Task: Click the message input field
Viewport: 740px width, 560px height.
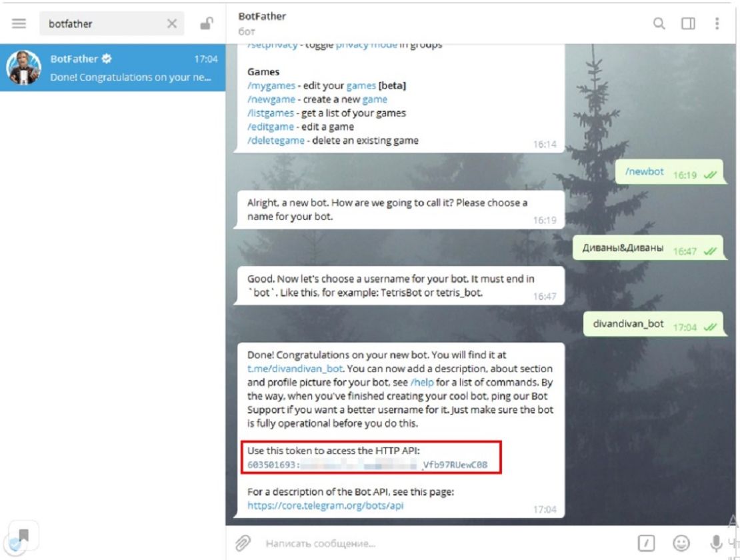Action: tap(443, 543)
